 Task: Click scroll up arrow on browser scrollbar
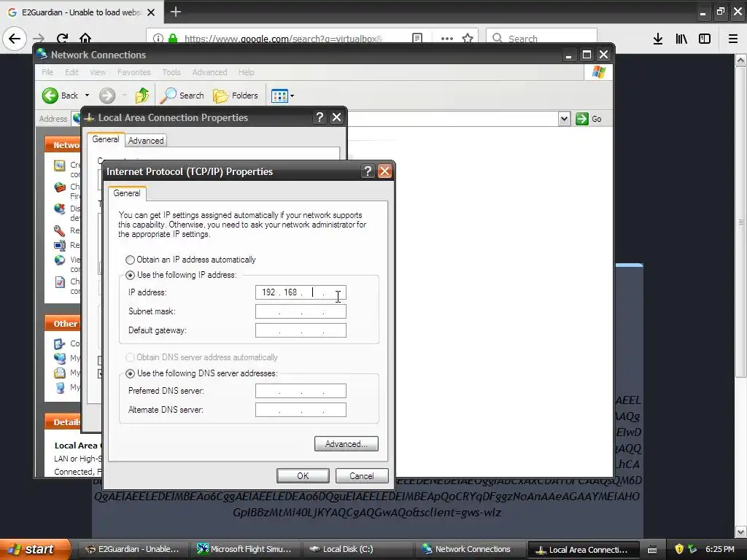(741, 60)
